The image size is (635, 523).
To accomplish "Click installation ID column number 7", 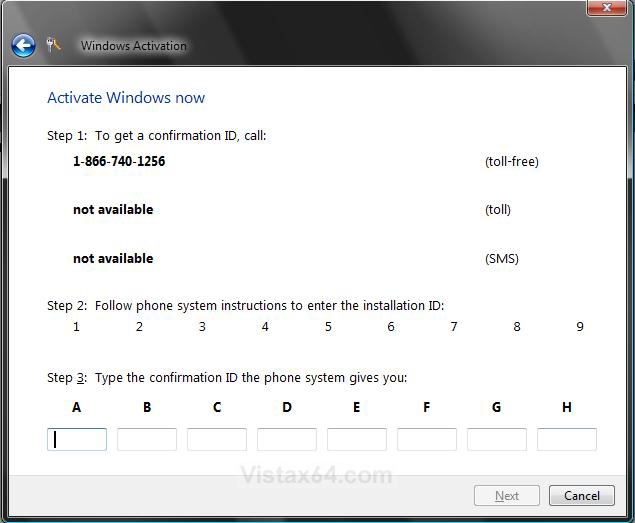I will (454, 327).
